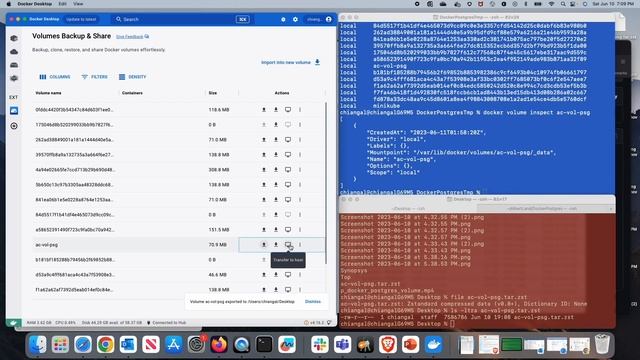
Task: Import into the d53a9c4fff volume row
Action: click(x=276, y=275)
